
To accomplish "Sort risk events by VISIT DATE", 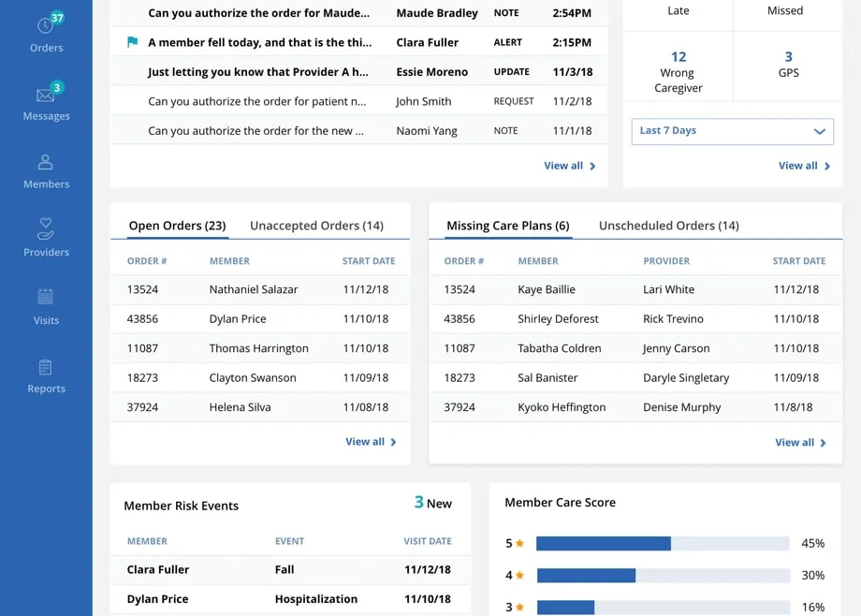I will click(x=427, y=541).
